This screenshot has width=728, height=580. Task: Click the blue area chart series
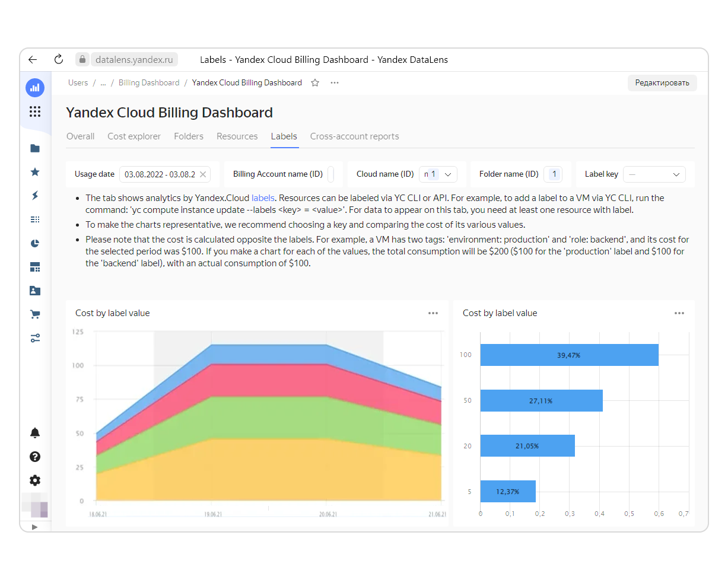[270, 353]
